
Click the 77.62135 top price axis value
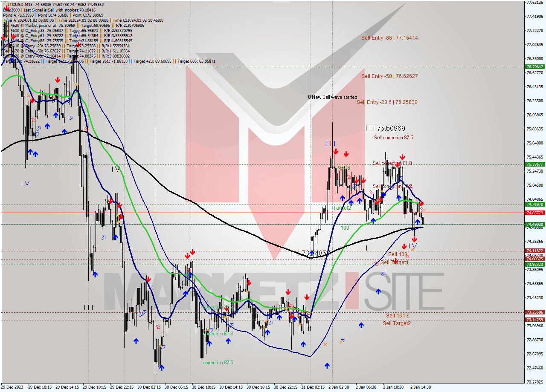tap(535, 2)
